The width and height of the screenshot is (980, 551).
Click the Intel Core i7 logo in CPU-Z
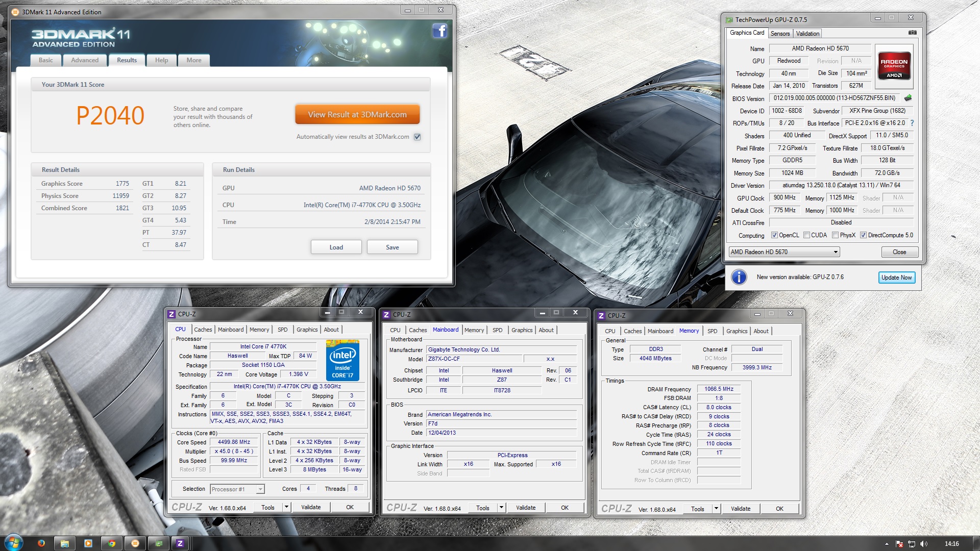(x=342, y=361)
